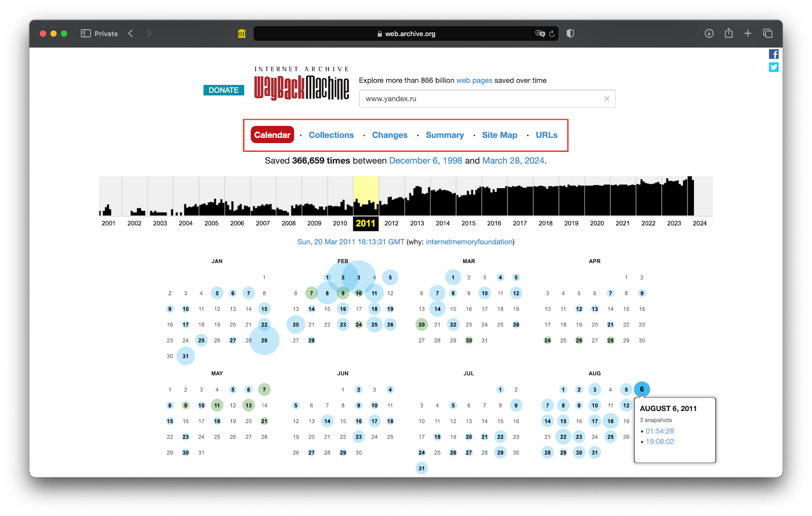812x516 pixels.
Task: Open the 01:54:28 snapshot link
Action: (659, 431)
